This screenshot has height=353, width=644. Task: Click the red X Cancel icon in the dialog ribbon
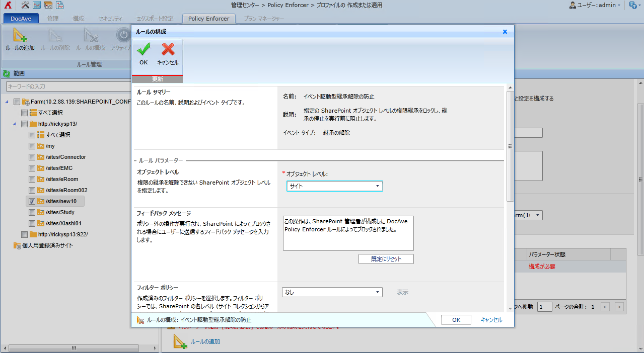coord(168,49)
